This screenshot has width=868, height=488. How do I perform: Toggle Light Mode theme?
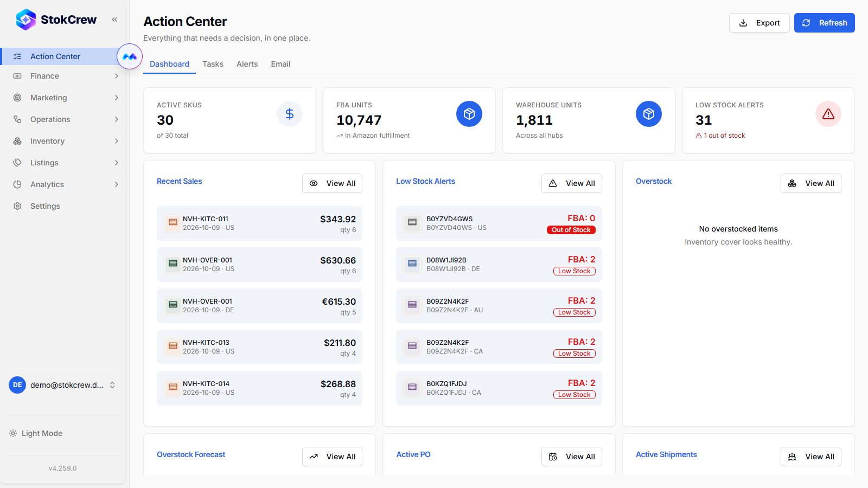click(x=36, y=433)
